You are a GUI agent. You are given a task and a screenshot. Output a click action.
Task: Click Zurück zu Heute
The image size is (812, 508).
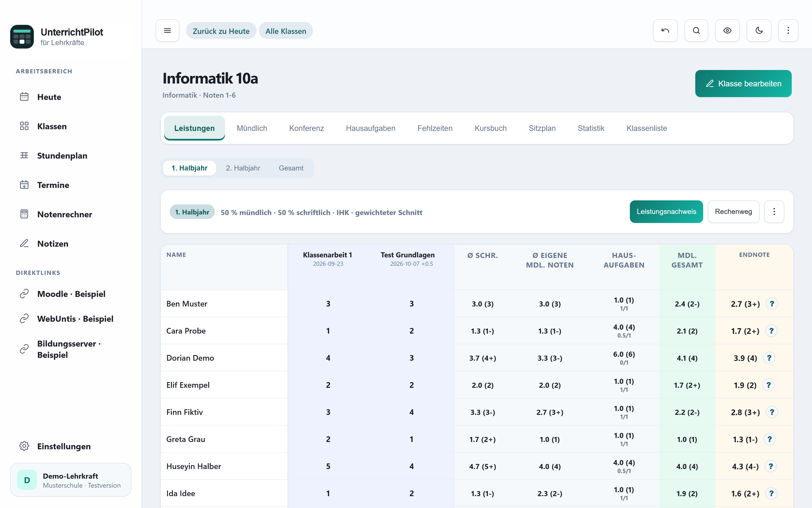tap(221, 31)
